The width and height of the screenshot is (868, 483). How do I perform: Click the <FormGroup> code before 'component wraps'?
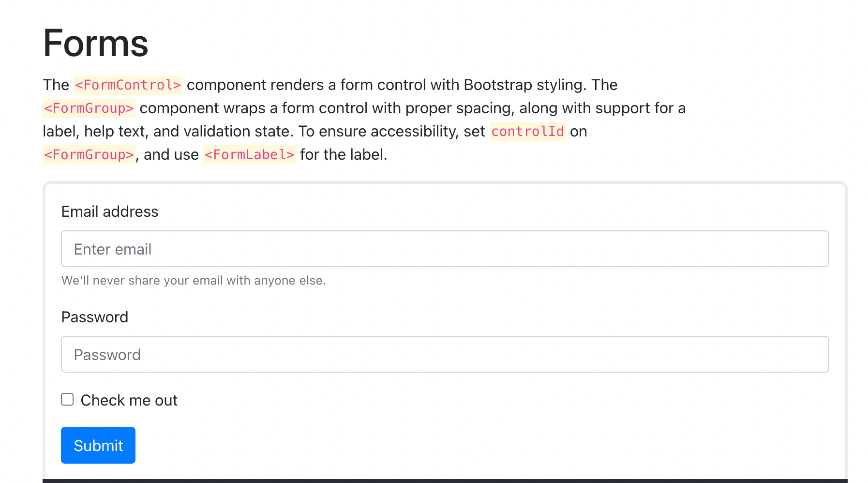[x=89, y=108]
